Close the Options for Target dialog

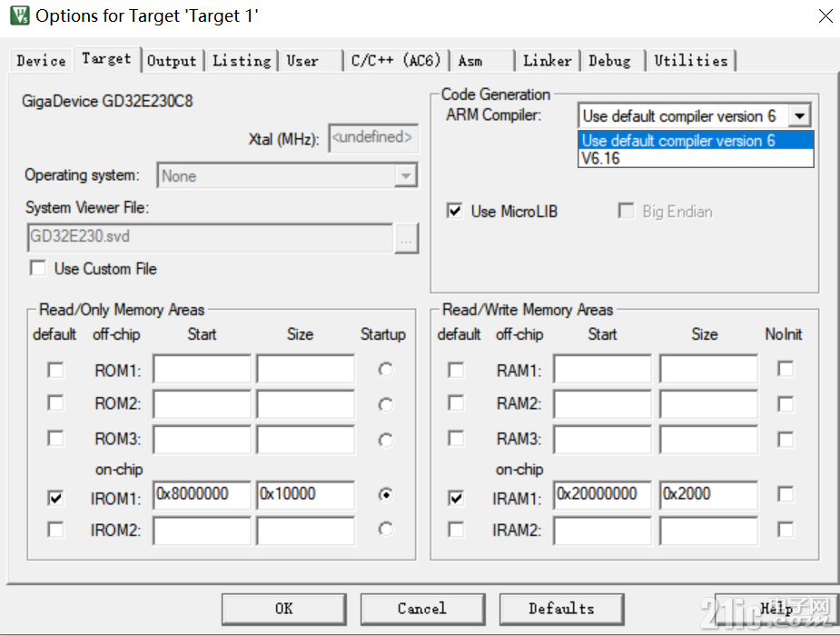[x=825, y=16]
